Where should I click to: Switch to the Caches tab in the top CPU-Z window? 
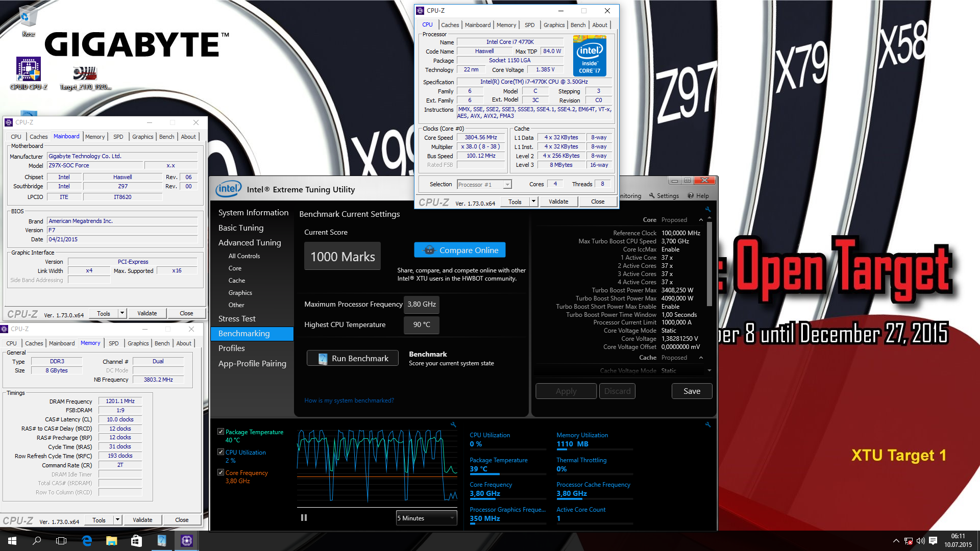click(x=450, y=25)
